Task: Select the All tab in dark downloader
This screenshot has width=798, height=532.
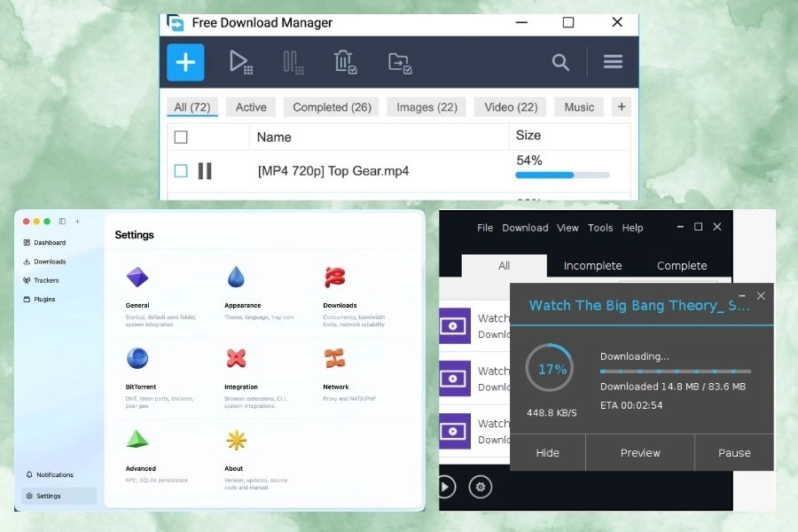Action: [x=505, y=266]
